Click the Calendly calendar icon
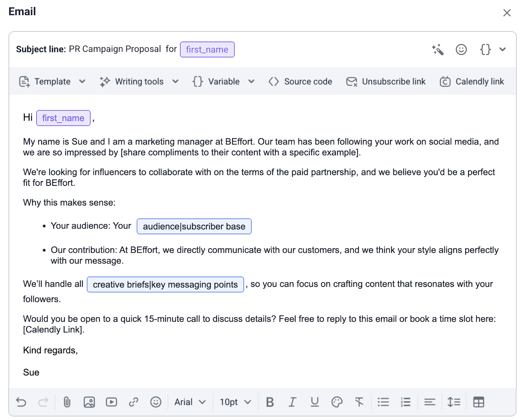The image size is (523, 420). click(445, 81)
